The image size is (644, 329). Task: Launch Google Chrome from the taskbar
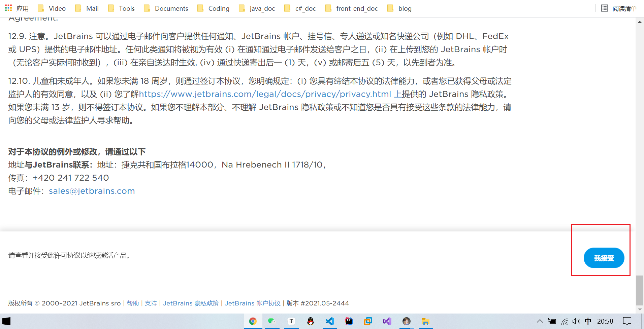click(253, 321)
